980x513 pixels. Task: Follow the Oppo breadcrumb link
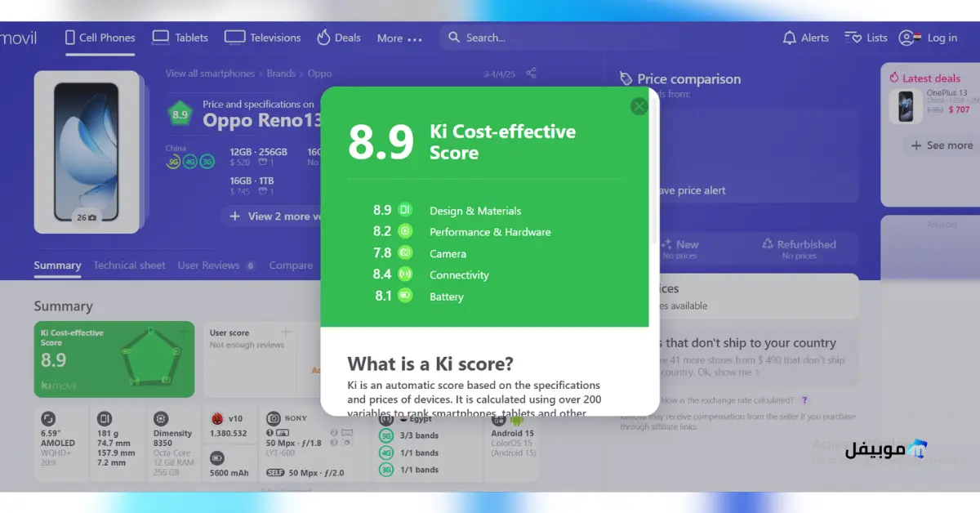point(319,74)
